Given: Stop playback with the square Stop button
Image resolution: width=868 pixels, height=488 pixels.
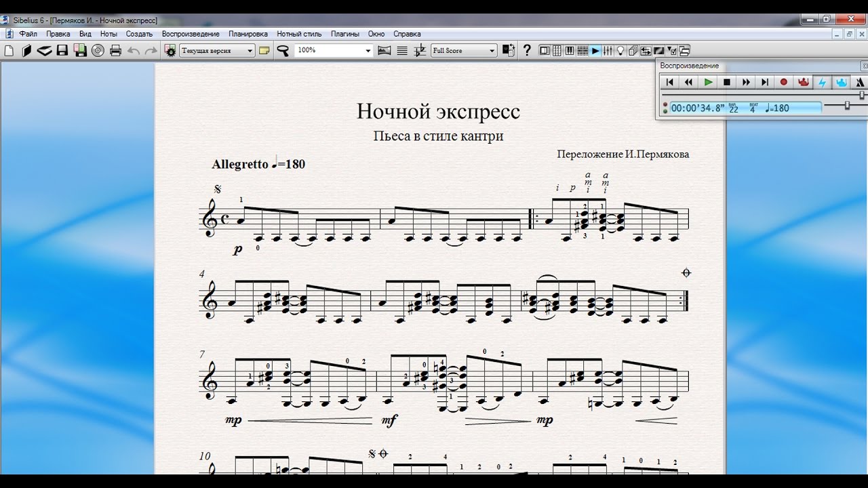Looking at the screenshot, I should pyautogui.click(x=727, y=82).
